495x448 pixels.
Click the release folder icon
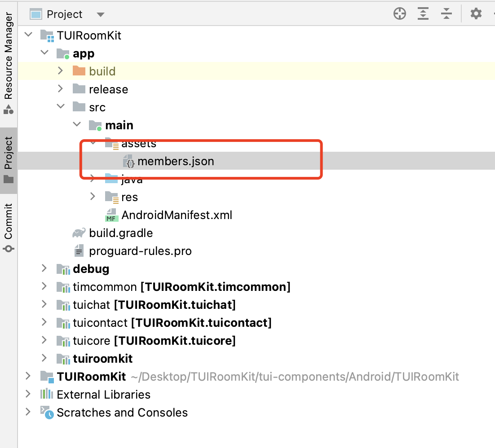click(79, 89)
